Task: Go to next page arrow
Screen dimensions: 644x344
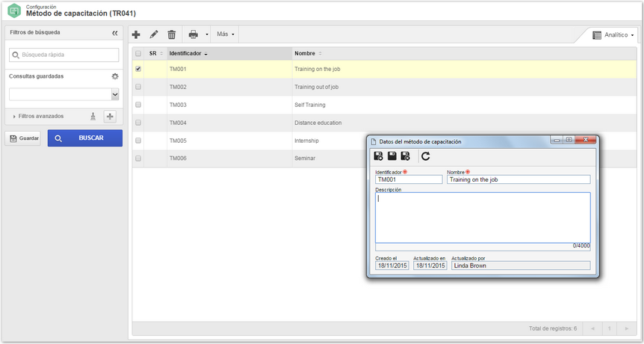Action: (x=626, y=329)
